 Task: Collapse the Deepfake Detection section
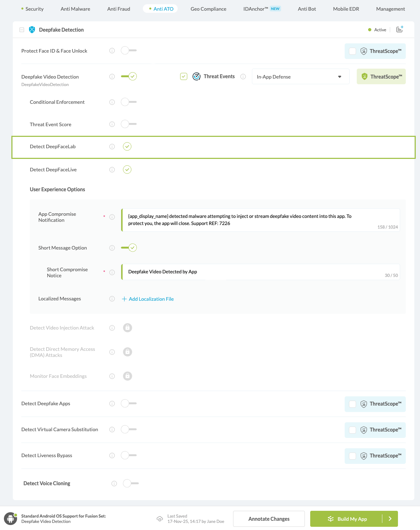pyautogui.click(x=22, y=30)
